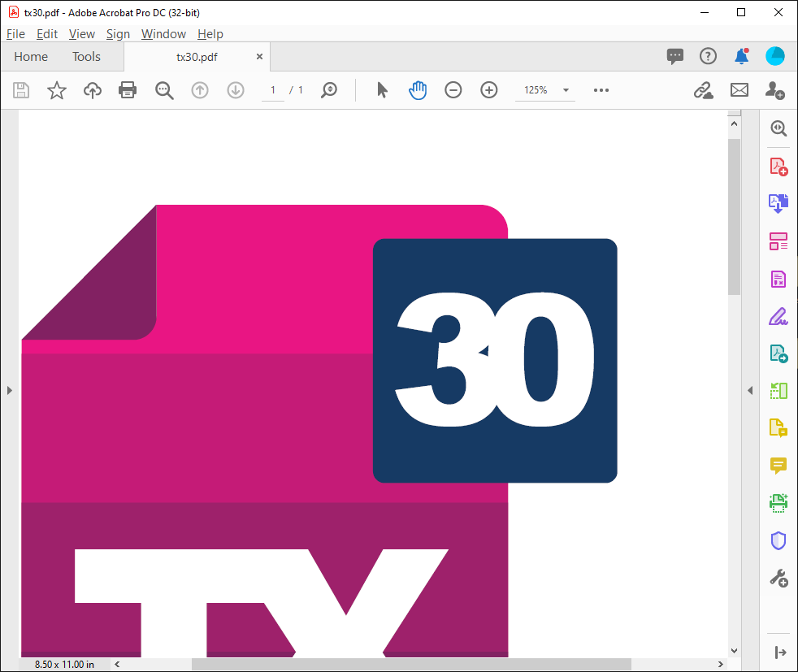
Task: Open Edit PDF tool in sidebar
Action: coord(778,279)
